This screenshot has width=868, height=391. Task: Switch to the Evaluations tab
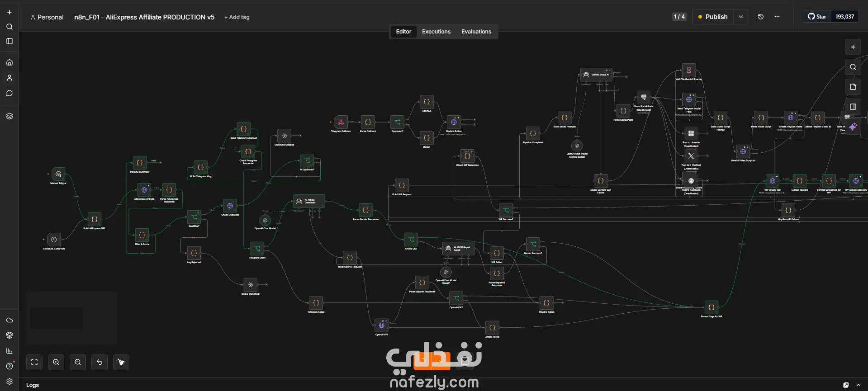pos(476,32)
